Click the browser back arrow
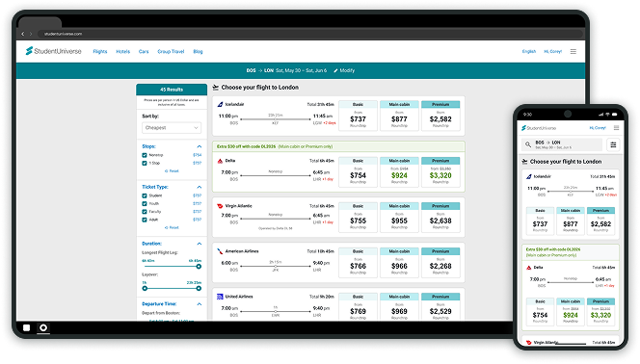Image resolution: width=640 pixels, height=364 pixels. coord(23,34)
